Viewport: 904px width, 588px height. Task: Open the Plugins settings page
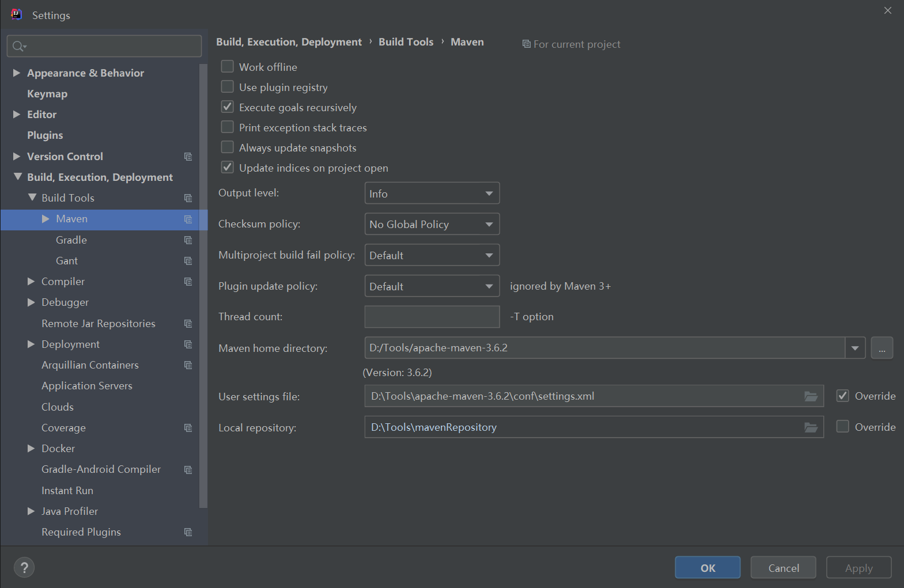(x=45, y=135)
